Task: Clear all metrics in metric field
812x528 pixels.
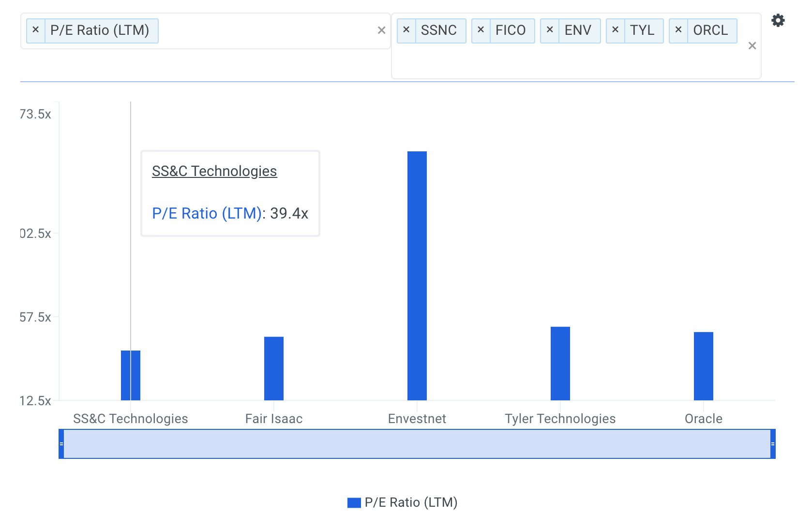Action: tap(381, 30)
